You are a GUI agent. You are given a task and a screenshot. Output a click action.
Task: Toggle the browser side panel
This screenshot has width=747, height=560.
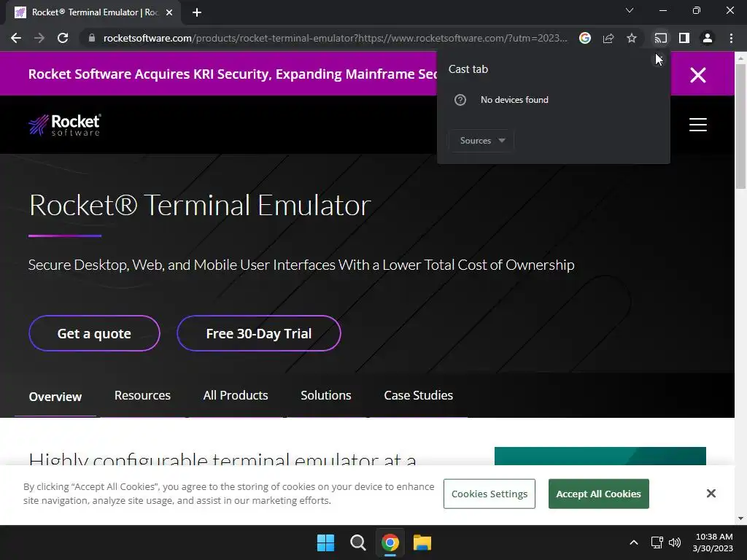point(684,38)
